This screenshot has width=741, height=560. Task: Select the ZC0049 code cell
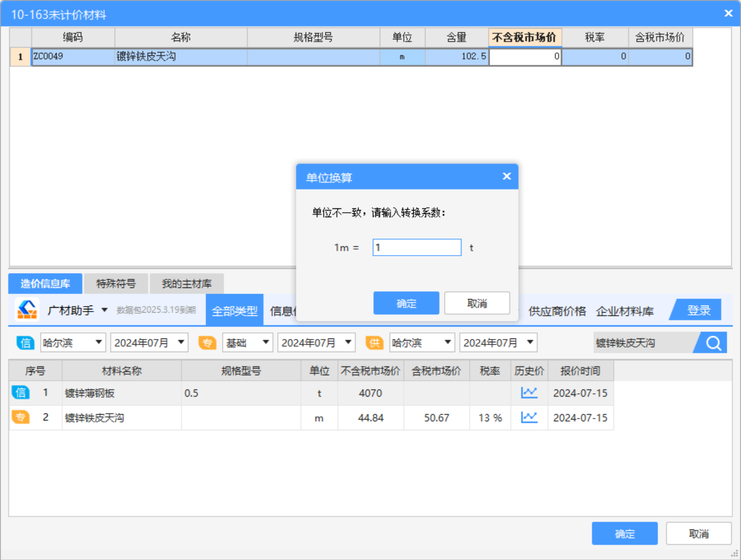pyautogui.click(x=73, y=56)
